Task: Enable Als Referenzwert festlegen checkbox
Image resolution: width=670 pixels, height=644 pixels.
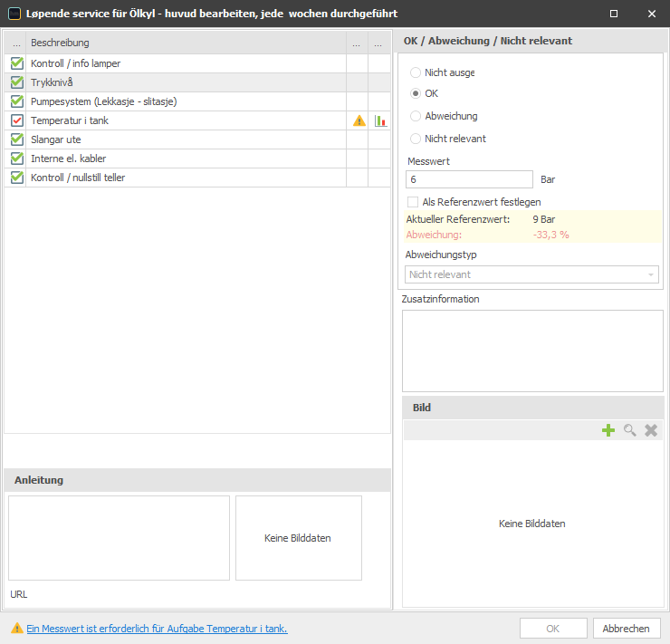Action: (x=414, y=202)
